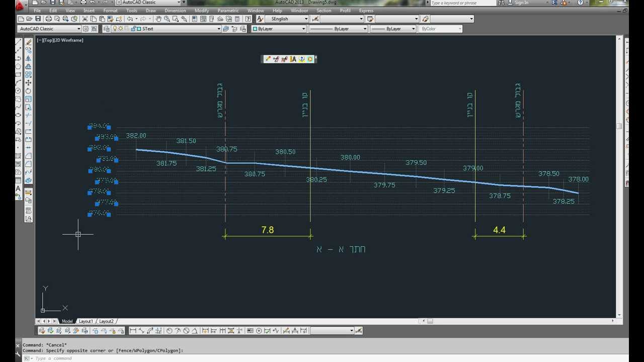Click the SText layer color square
This screenshot has width=644, height=362.
click(x=139, y=29)
